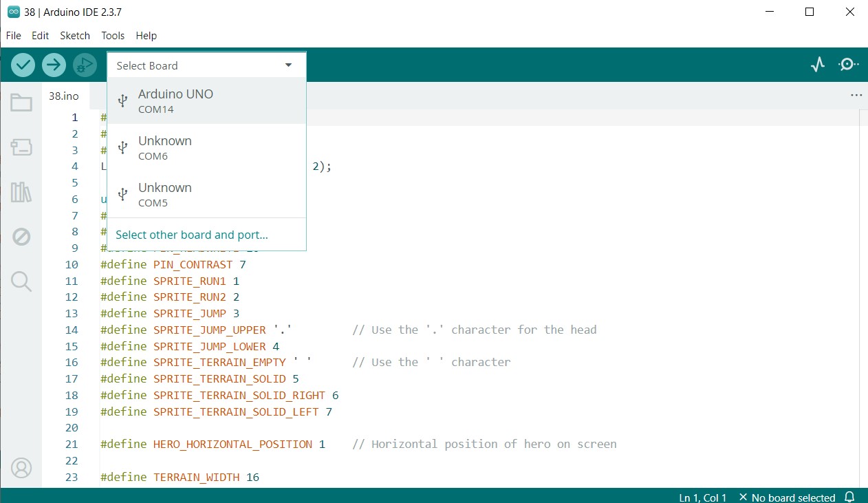The width and height of the screenshot is (868, 503).
Task: Open the Library Manager books icon
Action: point(21,192)
